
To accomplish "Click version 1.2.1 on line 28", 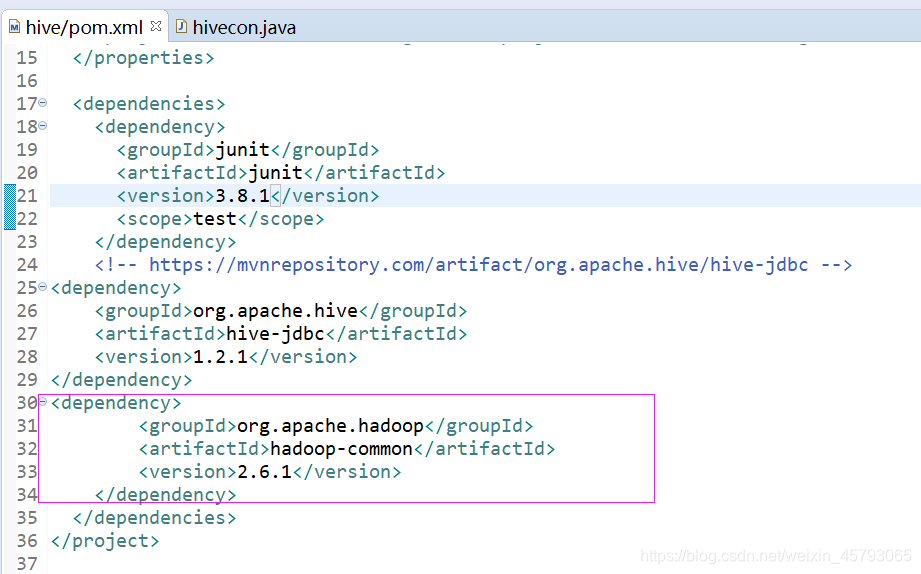I will [220, 356].
